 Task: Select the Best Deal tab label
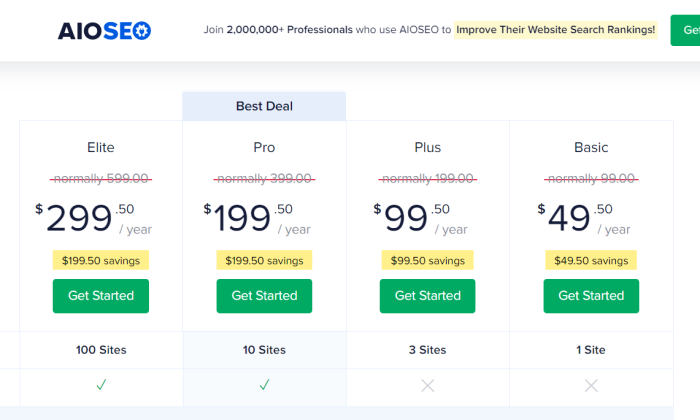pos(264,106)
